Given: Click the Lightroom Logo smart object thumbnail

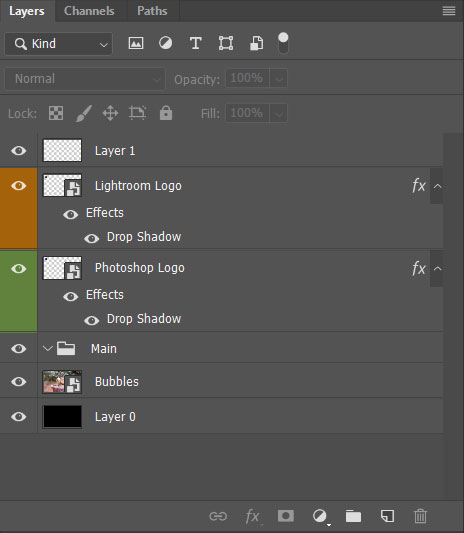Looking at the screenshot, I should tap(62, 185).
